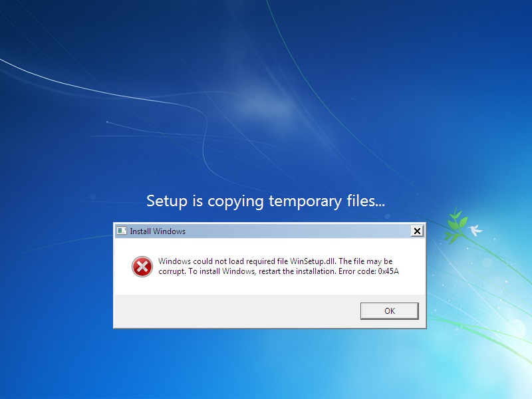Click the white bird graphic on wallpaper
The height and width of the screenshot is (399, 532).
tap(475, 229)
